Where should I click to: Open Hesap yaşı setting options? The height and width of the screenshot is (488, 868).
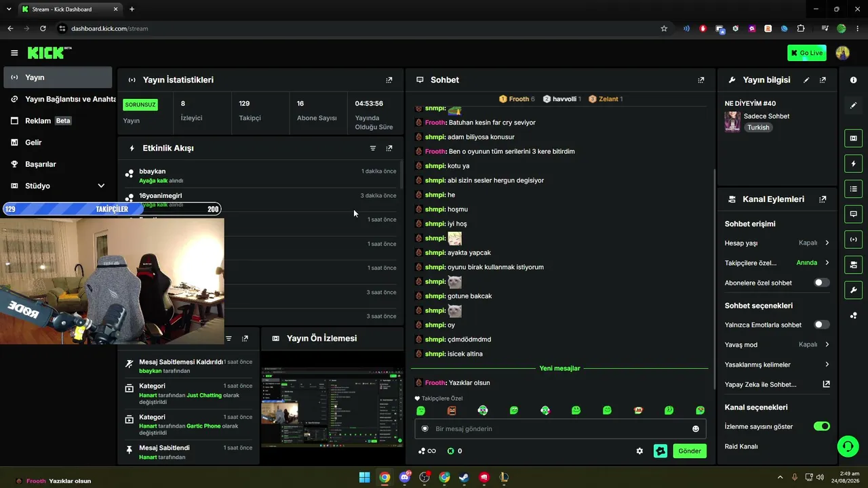(x=777, y=243)
